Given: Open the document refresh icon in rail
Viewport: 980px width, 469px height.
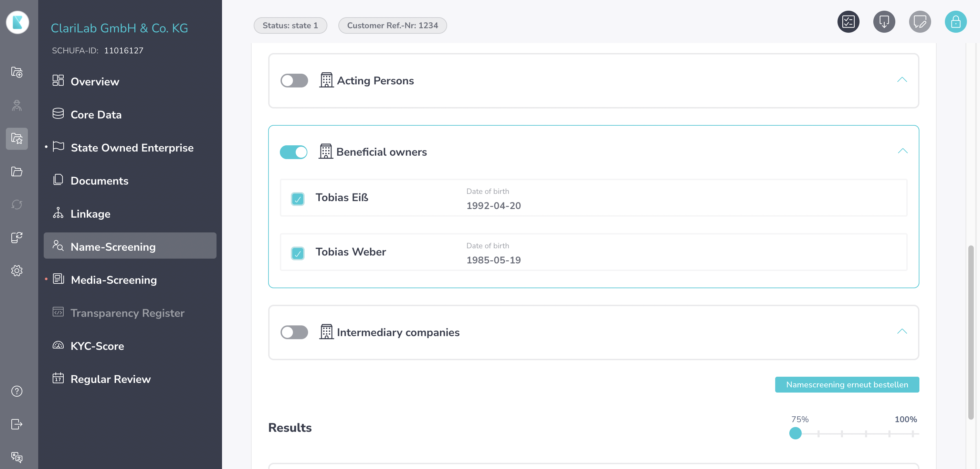Looking at the screenshot, I should pyautogui.click(x=17, y=238).
